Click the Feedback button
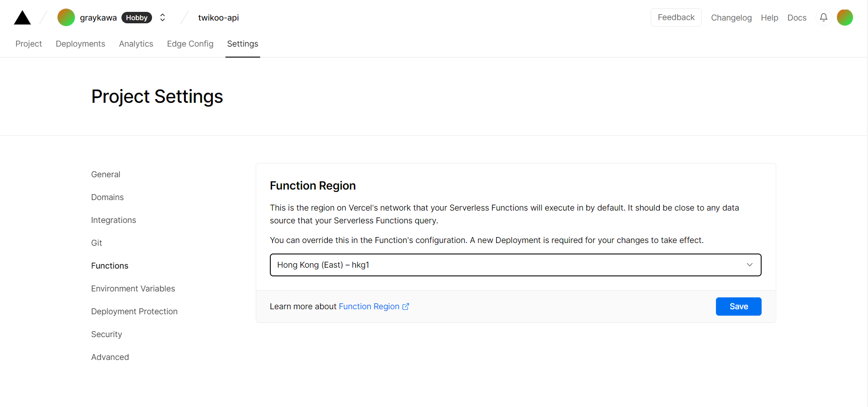Viewport: 868px width, 407px height. pos(676,17)
